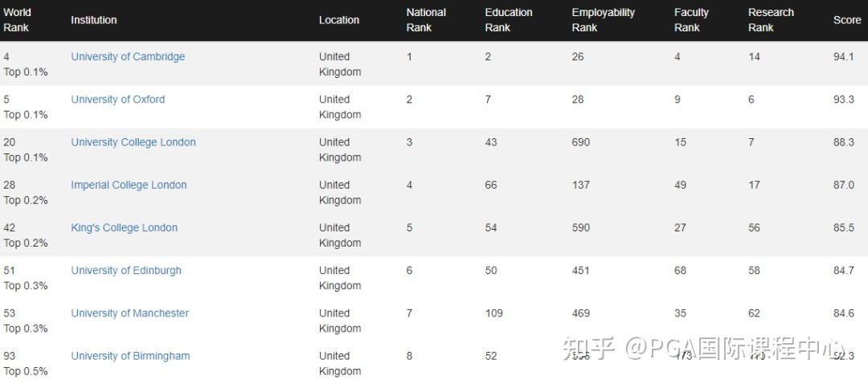Screen dimensions: 868x384
Task: Click the University of Manchester link
Action: pos(129,313)
